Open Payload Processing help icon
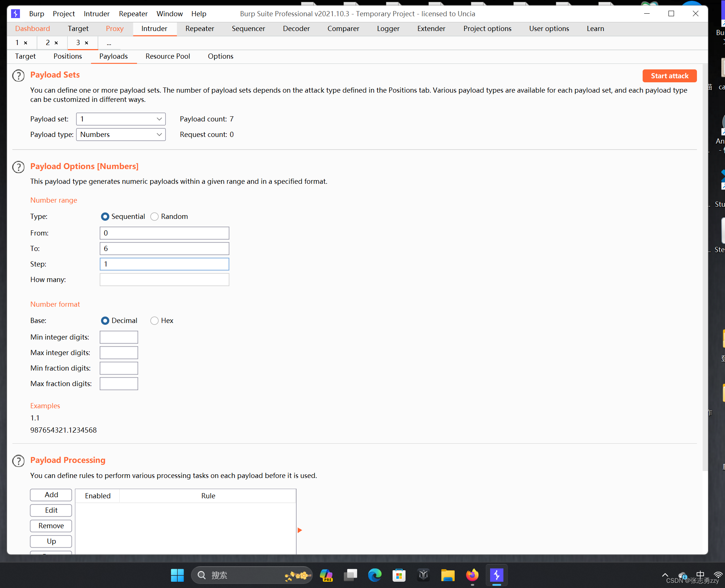 tap(18, 461)
